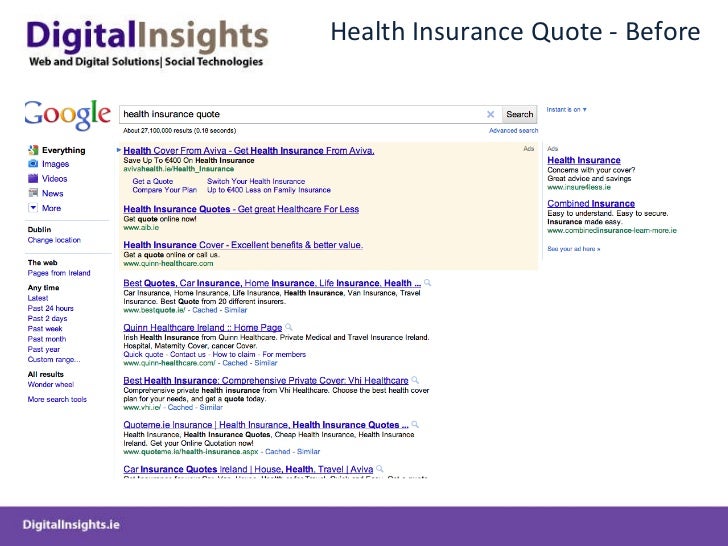This screenshot has width=728, height=546.
Task: Click the Google logo
Action: point(68,114)
